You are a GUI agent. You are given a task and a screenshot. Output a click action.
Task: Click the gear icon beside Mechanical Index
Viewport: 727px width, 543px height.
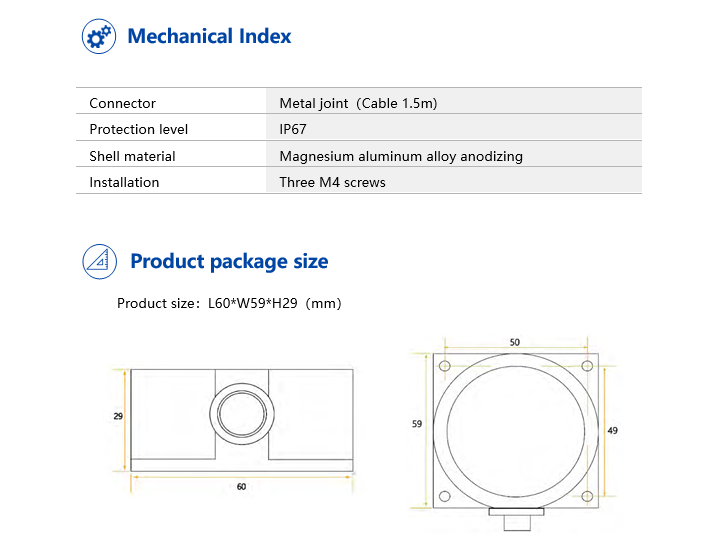[97, 37]
